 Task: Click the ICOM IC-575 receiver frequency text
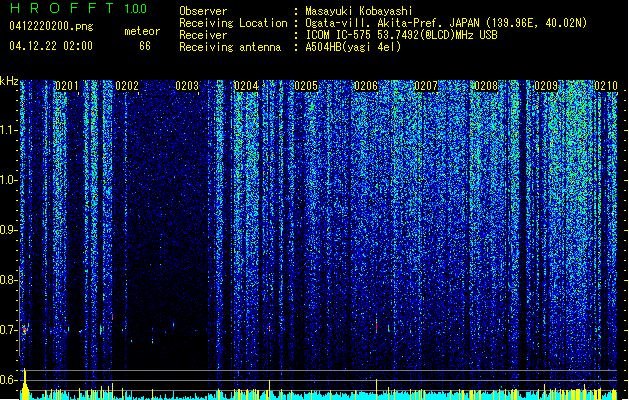401,35
